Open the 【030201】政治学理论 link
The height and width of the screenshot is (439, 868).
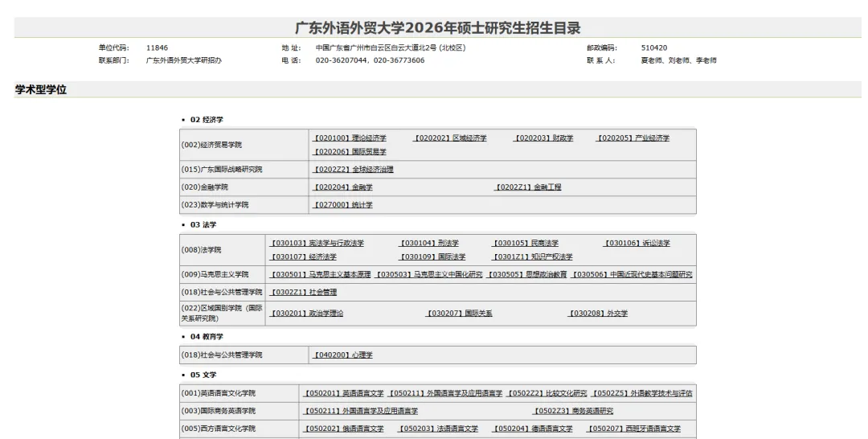coord(305,314)
